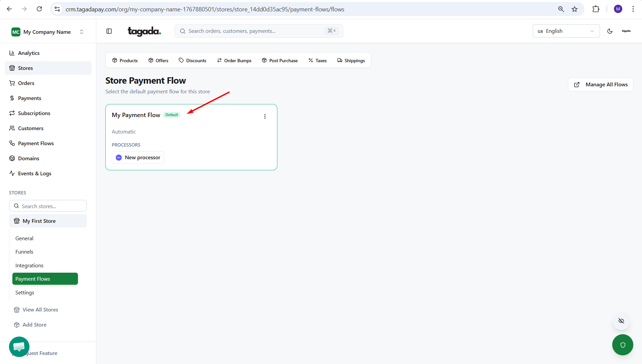Image resolution: width=642 pixels, height=364 pixels.
Task: Open the English language dropdown
Action: (x=566, y=31)
